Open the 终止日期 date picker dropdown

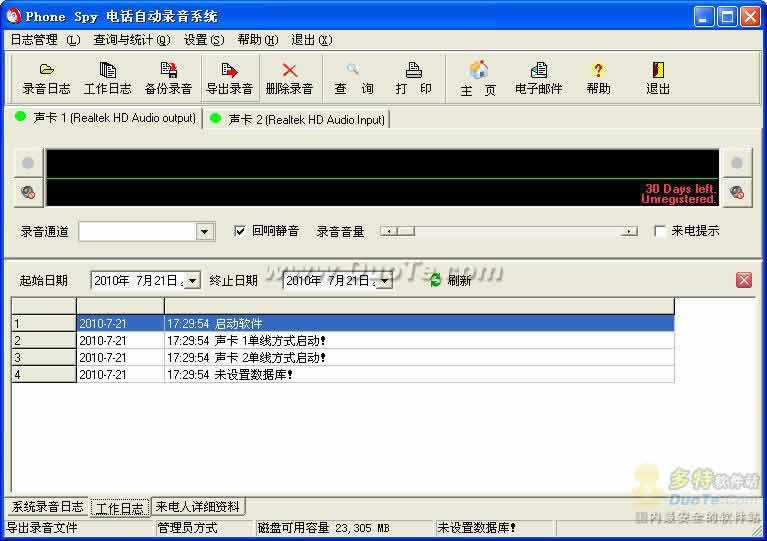tap(384, 281)
